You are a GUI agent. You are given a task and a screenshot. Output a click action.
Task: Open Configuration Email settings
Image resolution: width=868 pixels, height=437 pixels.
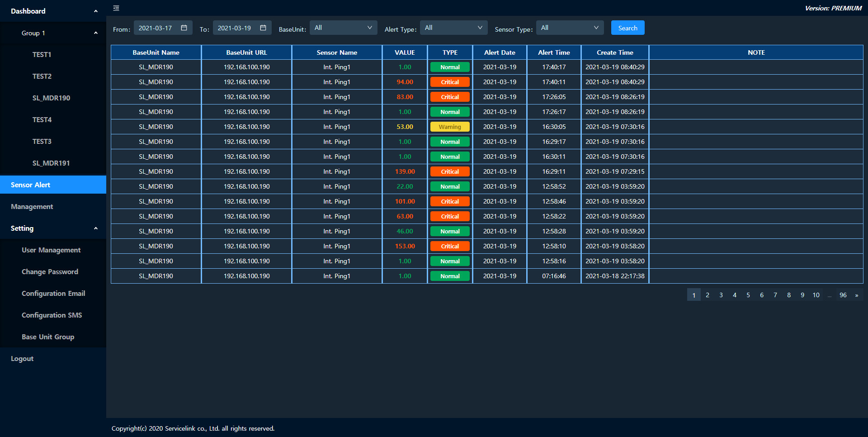coord(53,294)
